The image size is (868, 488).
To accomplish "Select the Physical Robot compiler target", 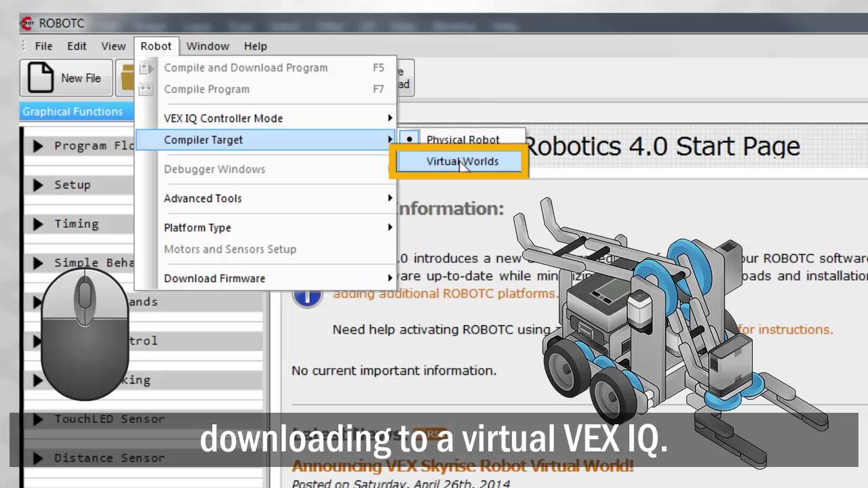I will coord(462,140).
